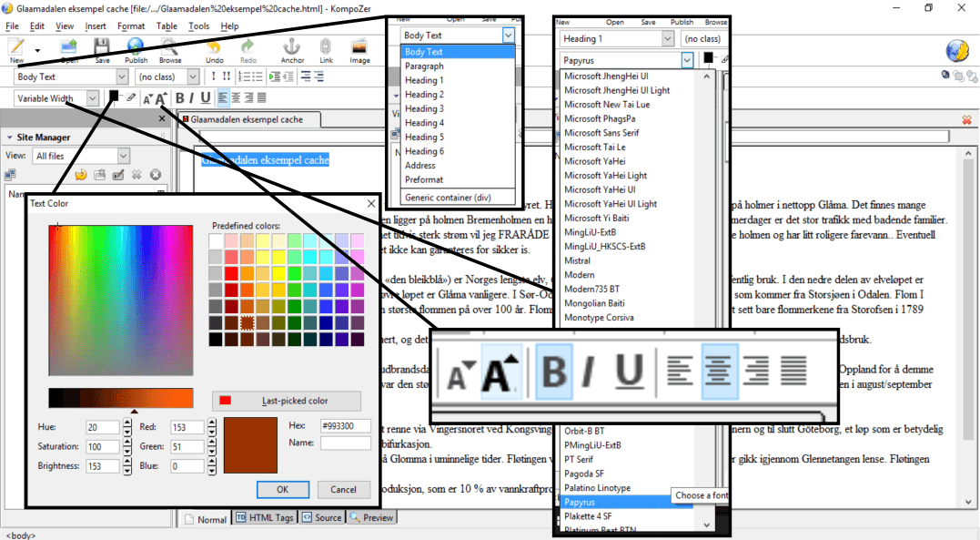Viewport: 980px width, 540px height.
Task: Click the Save floppy disk icon
Action: click(102, 47)
